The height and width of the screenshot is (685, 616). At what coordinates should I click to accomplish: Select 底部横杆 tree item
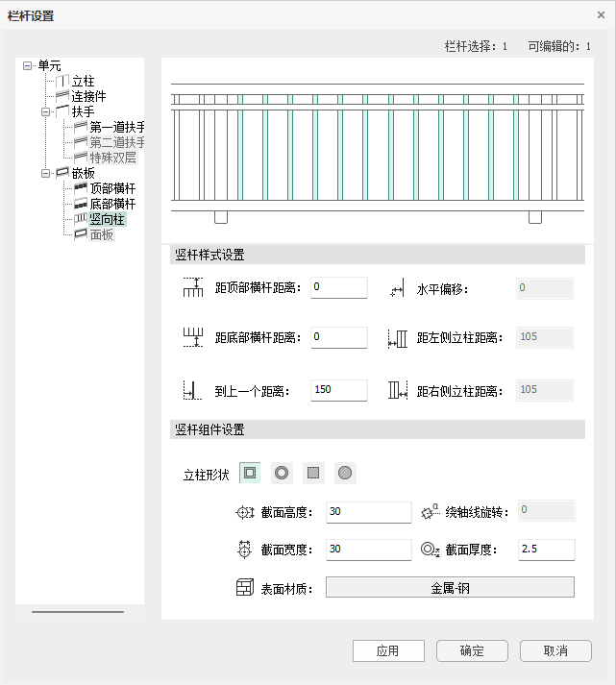pyautogui.click(x=112, y=204)
